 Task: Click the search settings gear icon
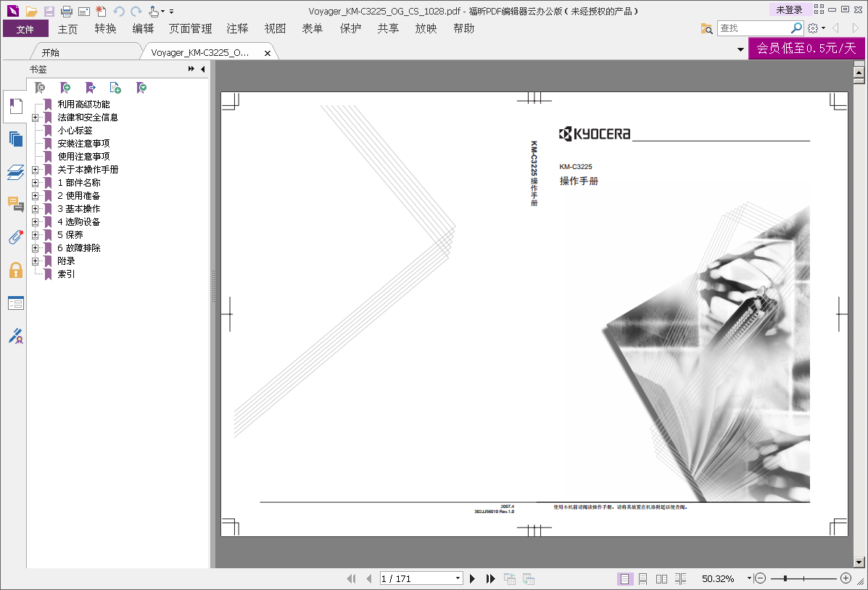[x=813, y=28]
